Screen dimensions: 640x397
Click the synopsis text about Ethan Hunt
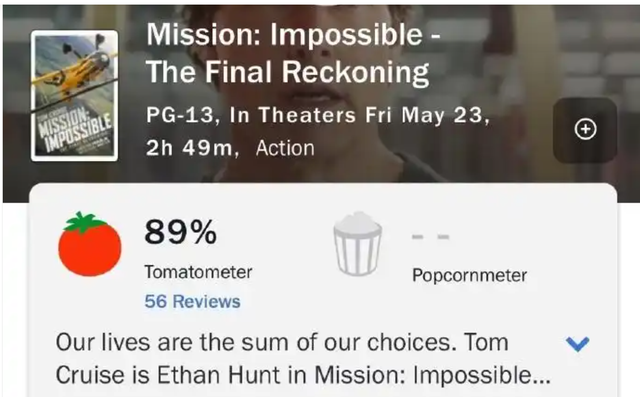click(x=303, y=359)
